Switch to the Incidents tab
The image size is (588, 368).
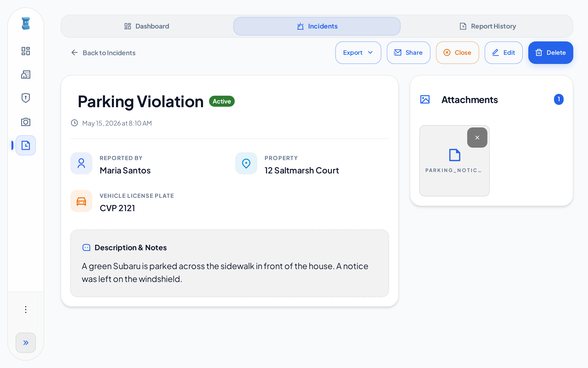(x=317, y=26)
